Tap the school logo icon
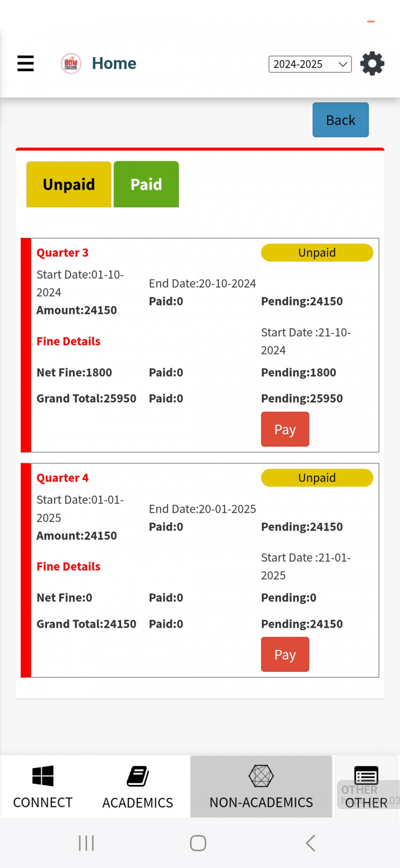The height and width of the screenshot is (868, 400). (71, 64)
